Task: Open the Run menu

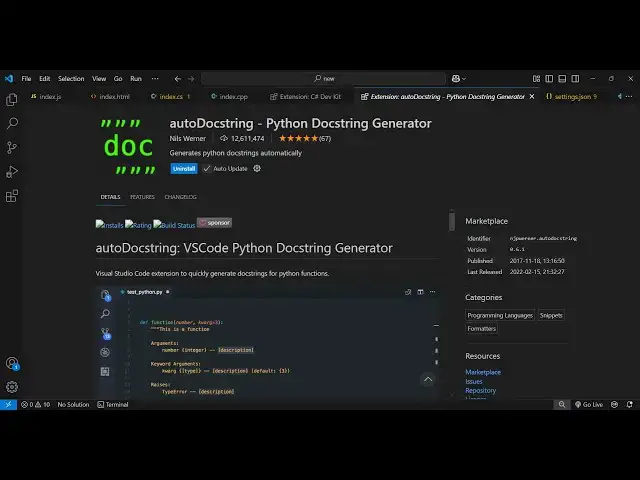Action: click(x=136, y=78)
